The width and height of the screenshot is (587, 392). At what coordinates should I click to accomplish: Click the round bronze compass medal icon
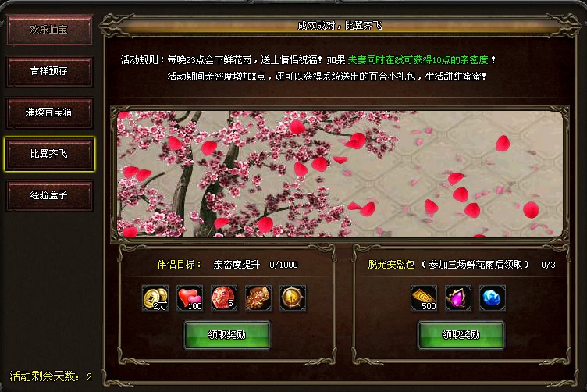click(x=293, y=298)
